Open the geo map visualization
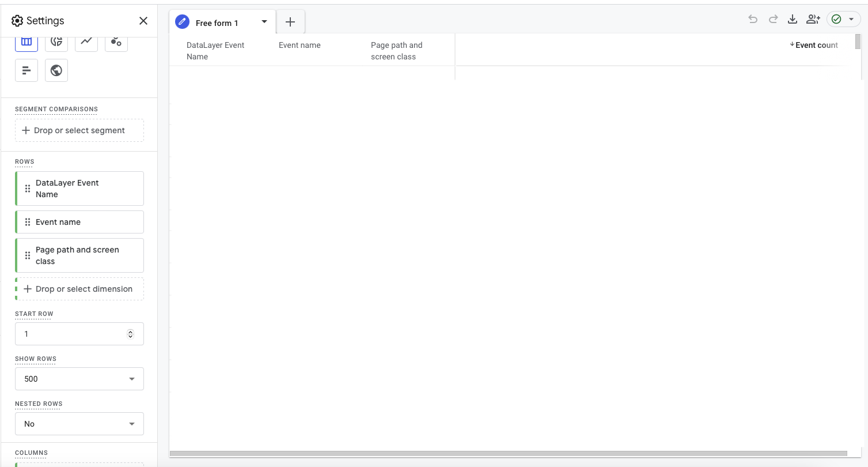This screenshot has width=868, height=467. click(56, 70)
